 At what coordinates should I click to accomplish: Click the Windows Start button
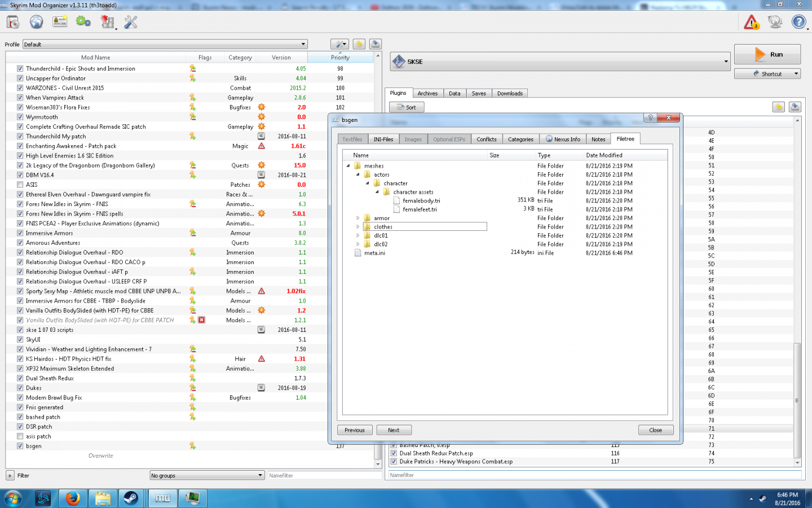click(x=12, y=498)
